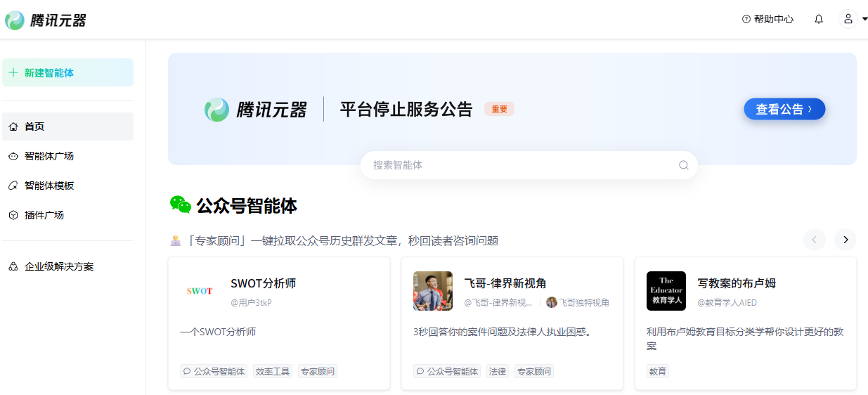The width and height of the screenshot is (868, 395).
Task: Click 专家顾问 tag on 飞哥 card
Action: (534, 371)
